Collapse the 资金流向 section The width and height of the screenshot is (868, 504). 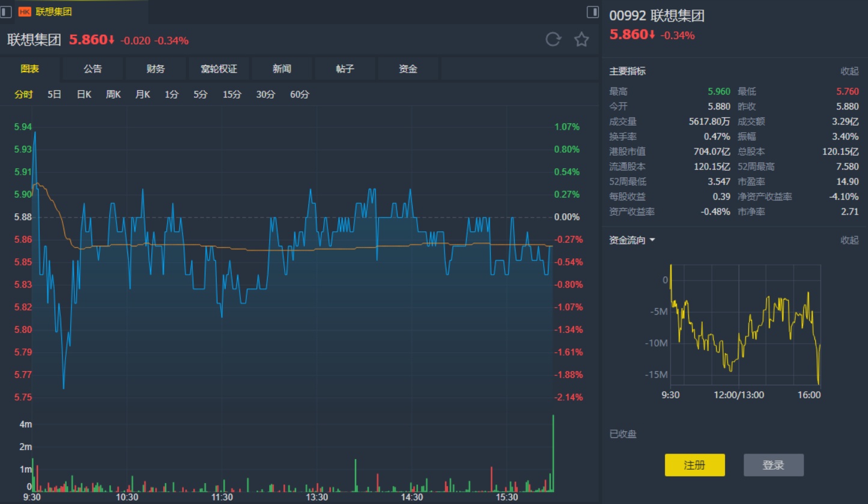coord(850,240)
